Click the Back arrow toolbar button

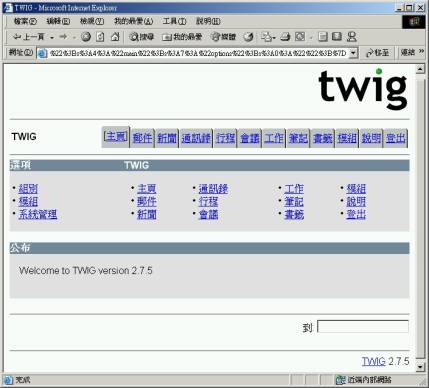point(28,37)
